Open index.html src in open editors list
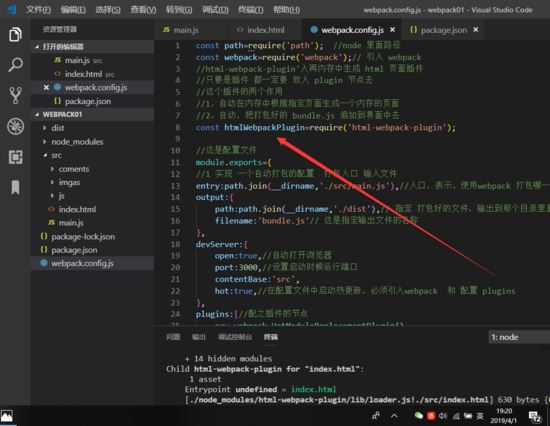 point(93,74)
